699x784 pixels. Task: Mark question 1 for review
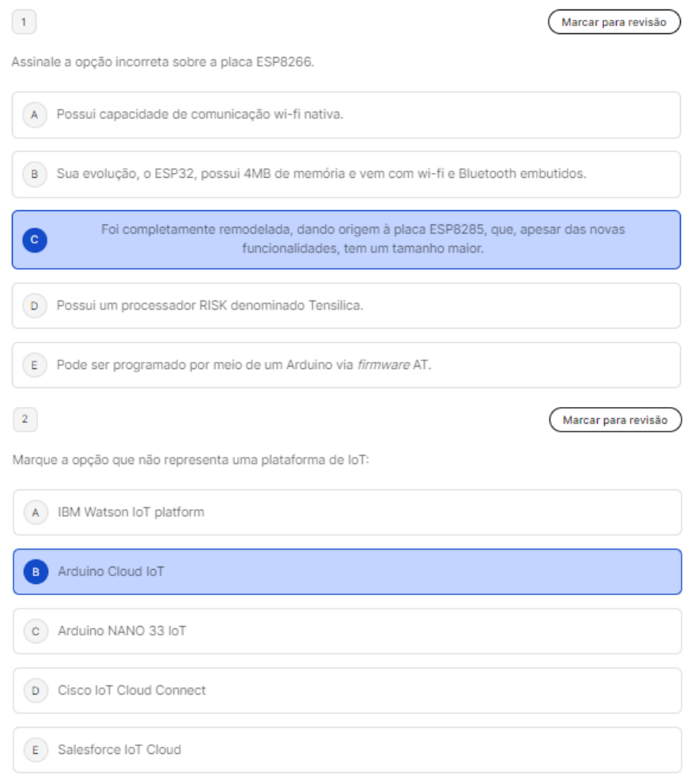pos(614,22)
